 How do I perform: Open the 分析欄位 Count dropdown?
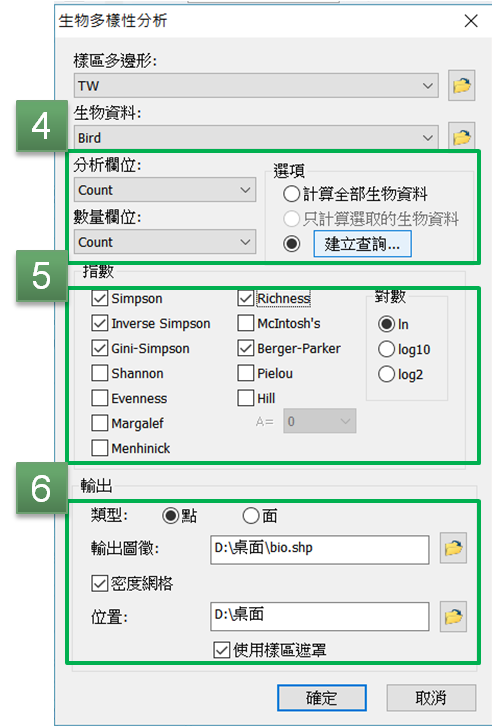tap(165, 190)
